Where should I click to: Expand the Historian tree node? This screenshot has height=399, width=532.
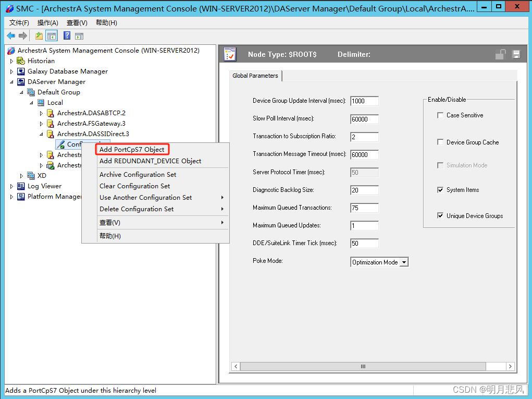pos(11,61)
